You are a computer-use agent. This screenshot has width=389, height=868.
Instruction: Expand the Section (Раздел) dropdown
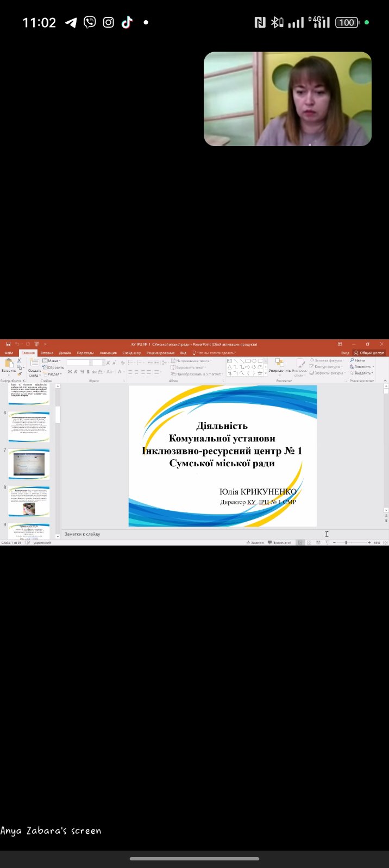(x=53, y=374)
